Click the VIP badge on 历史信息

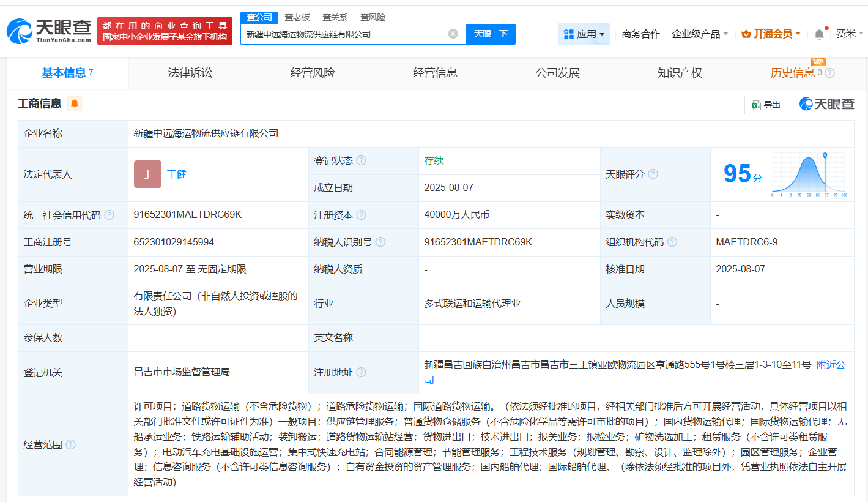point(817,62)
